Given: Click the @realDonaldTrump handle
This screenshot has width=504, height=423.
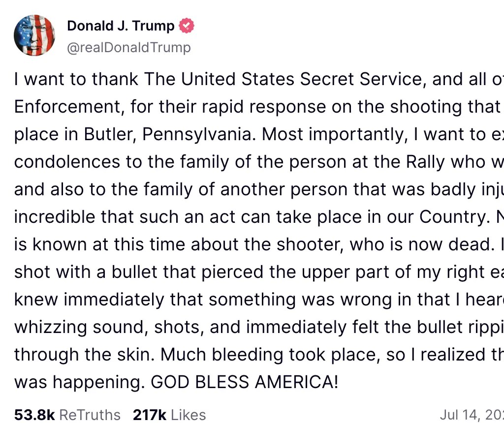Looking at the screenshot, I should pyautogui.click(x=128, y=48).
